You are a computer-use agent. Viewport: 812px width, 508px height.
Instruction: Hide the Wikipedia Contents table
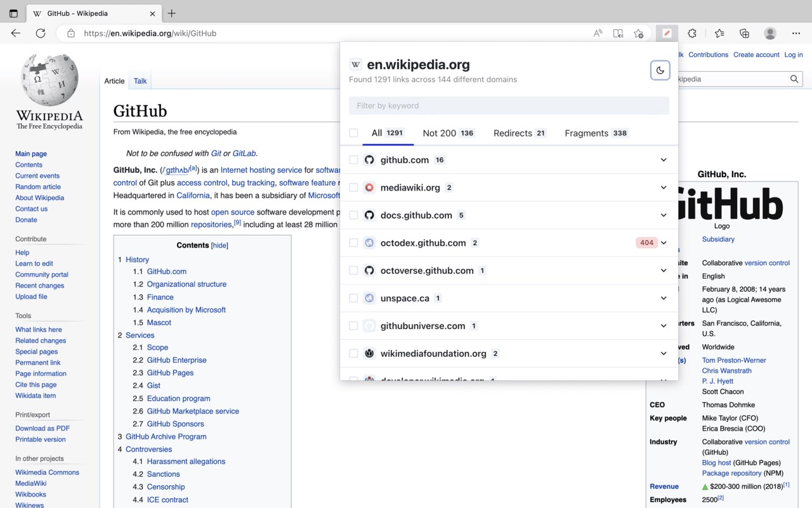(219, 245)
